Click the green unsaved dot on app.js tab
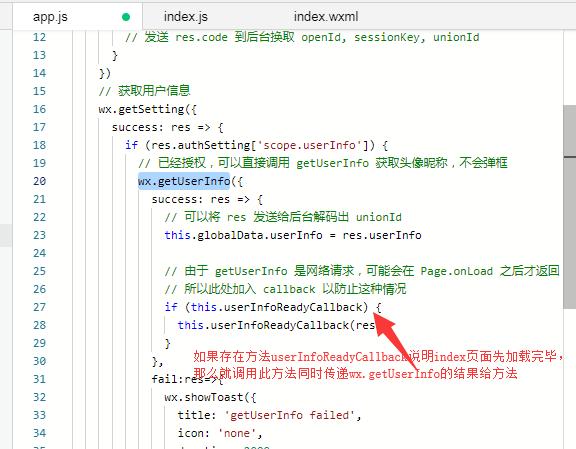Viewport: 576px width, 449px height. 126,17
